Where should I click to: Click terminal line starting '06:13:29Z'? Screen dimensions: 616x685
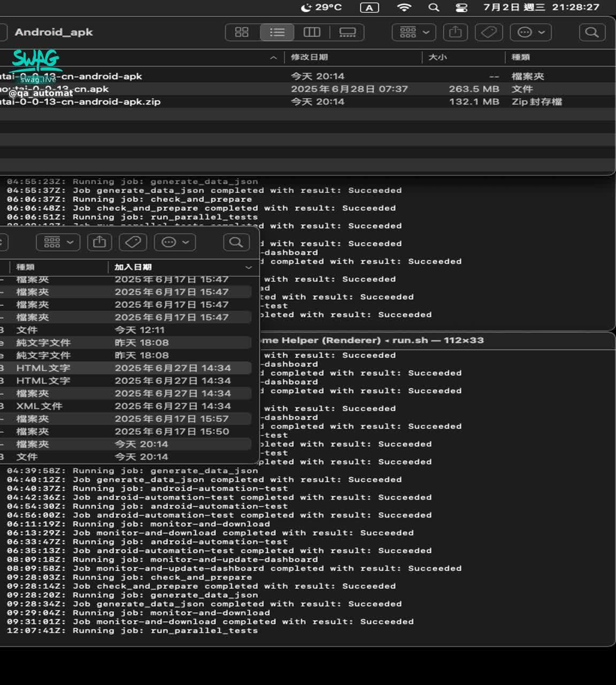coord(210,533)
